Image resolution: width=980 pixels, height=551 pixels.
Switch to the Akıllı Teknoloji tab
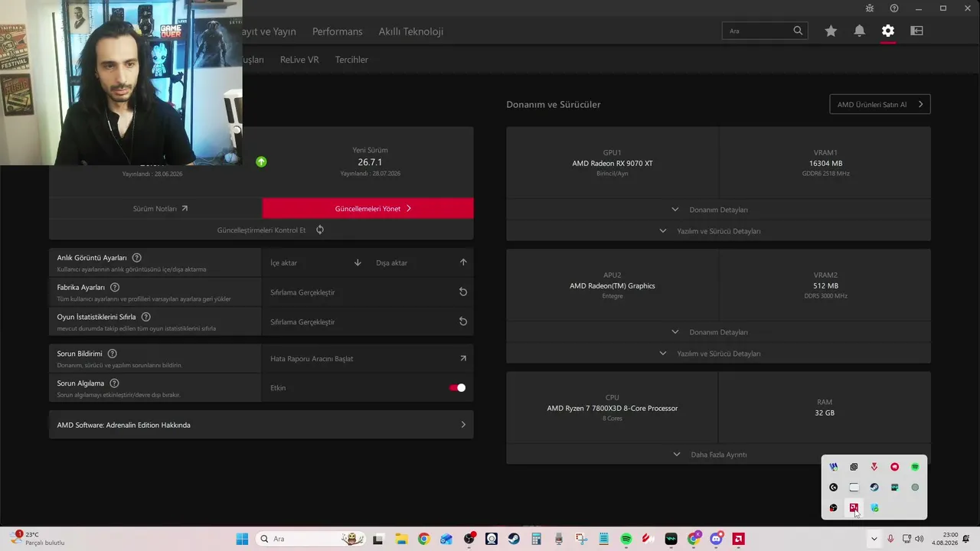click(411, 31)
